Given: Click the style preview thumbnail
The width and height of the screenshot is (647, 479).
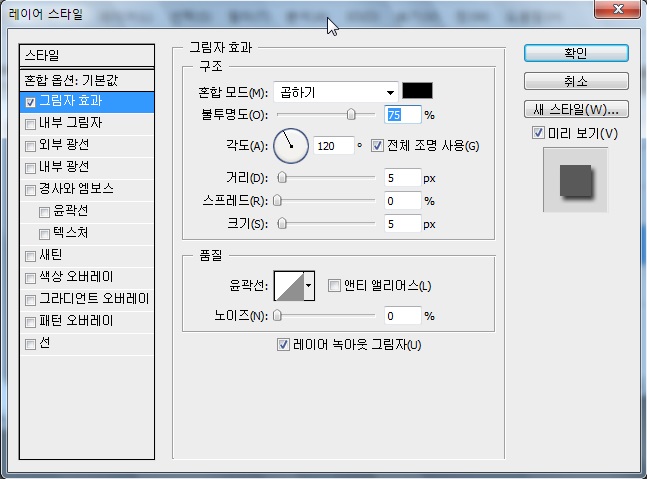Looking at the screenshot, I should pos(575,180).
